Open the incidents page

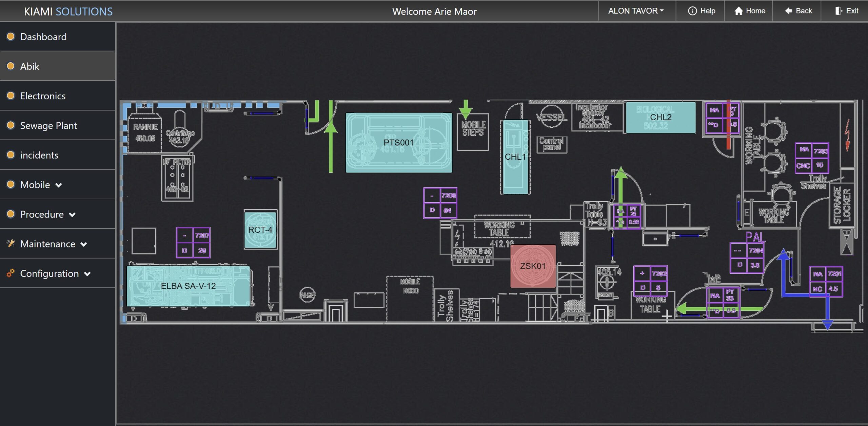39,155
